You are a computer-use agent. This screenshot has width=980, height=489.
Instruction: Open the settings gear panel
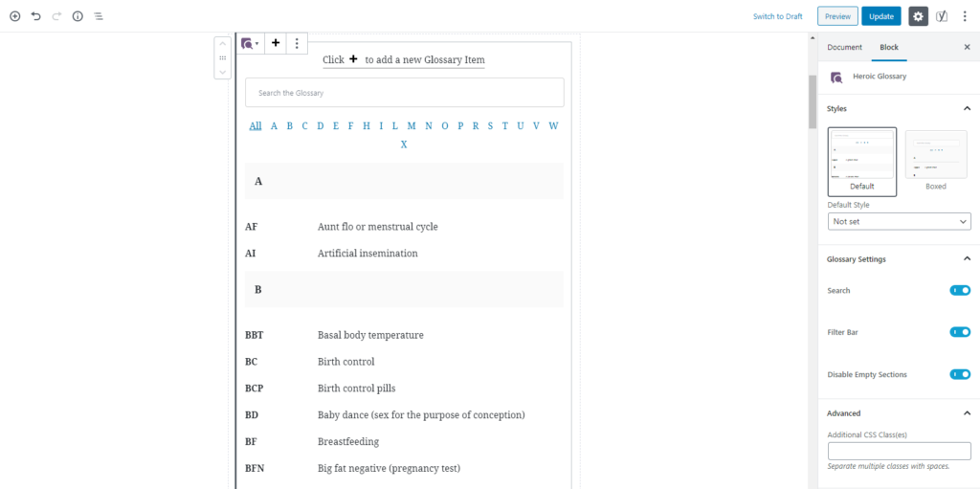pos(918,16)
